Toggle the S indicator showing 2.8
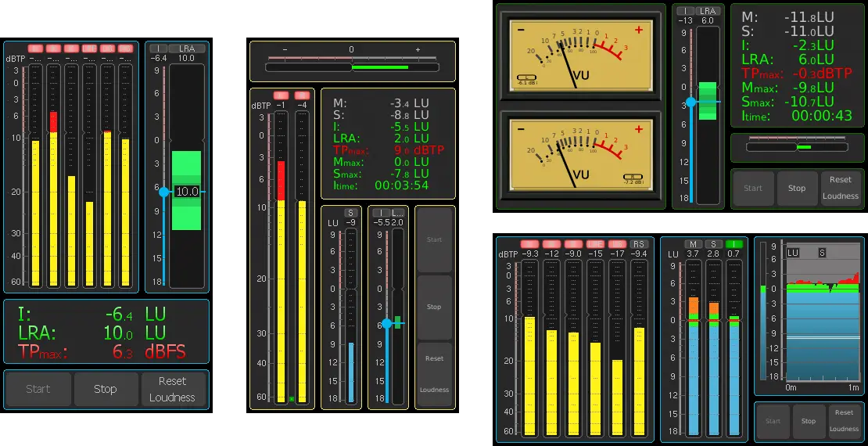Viewport: 868px width, 446px height. click(x=713, y=244)
